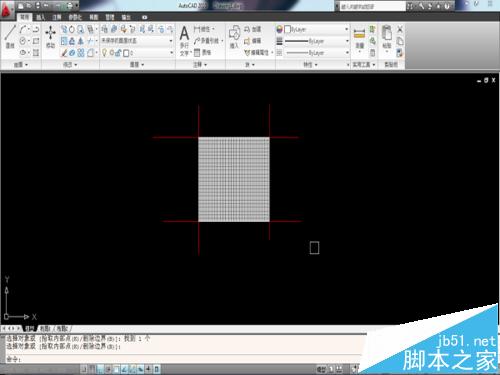Toggle Polar tracking in status bar
Viewport: 500px width, 375px height.
coord(108,369)
